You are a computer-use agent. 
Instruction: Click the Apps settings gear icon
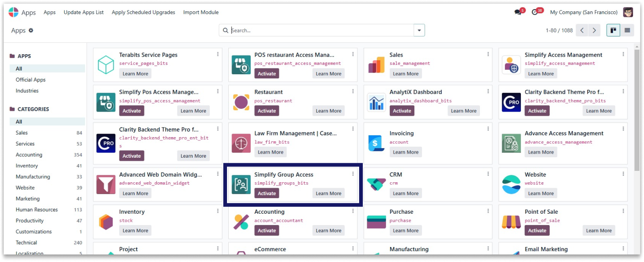coord(31,31)
